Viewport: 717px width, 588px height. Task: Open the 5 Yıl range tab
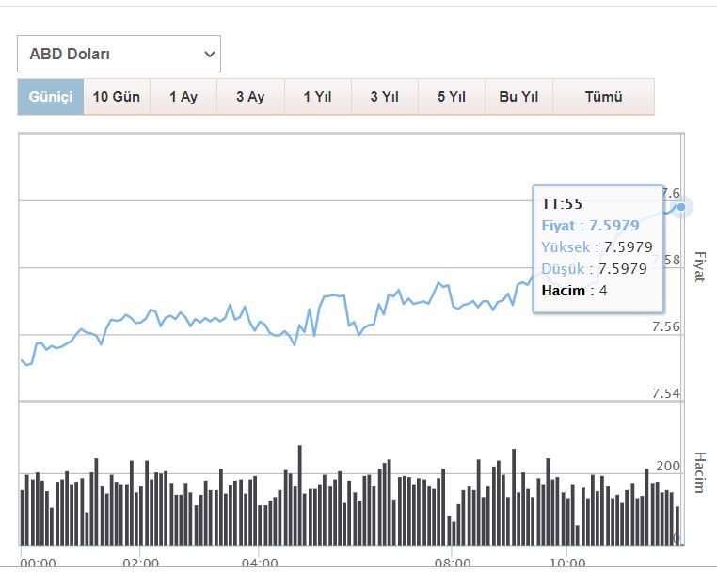point(452,97)
